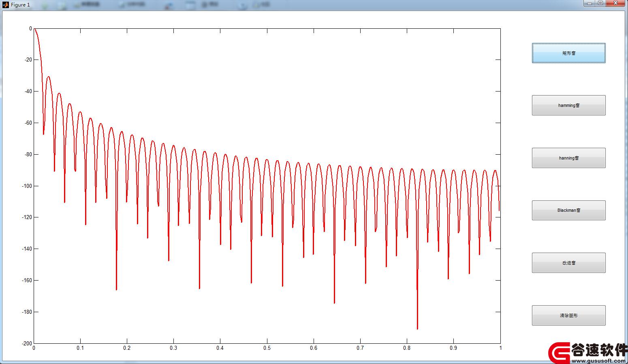628x364 pixels.
Task: Choose the hanning窗 button
Action: point(568,158)
